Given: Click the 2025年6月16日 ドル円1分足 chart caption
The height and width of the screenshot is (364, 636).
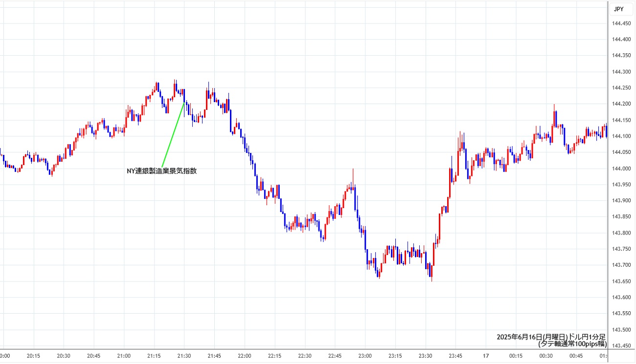Looking at the screenshot, I should point(551,337).
